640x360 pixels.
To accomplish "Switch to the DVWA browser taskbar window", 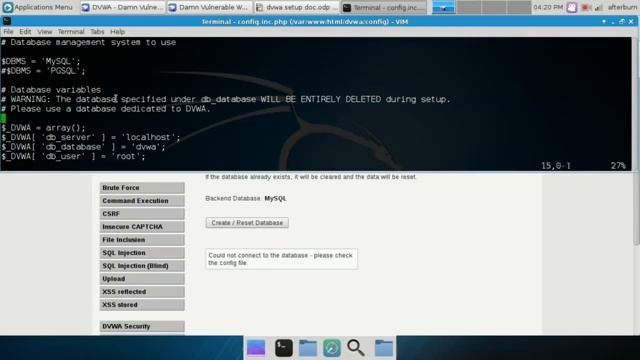I will tap(122, 7).
